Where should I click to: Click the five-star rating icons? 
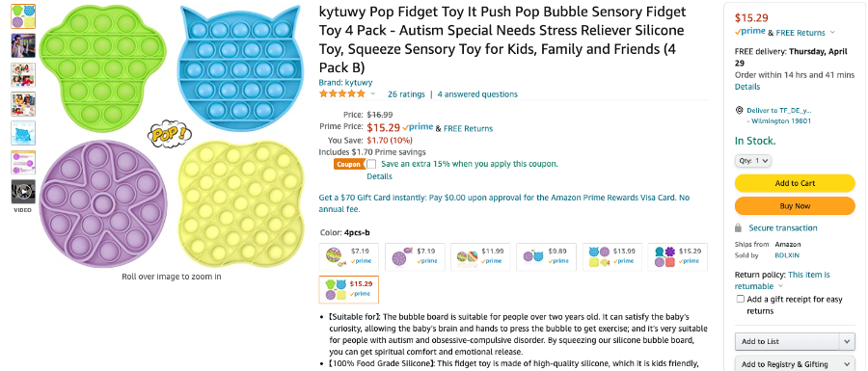pos(342,94)
